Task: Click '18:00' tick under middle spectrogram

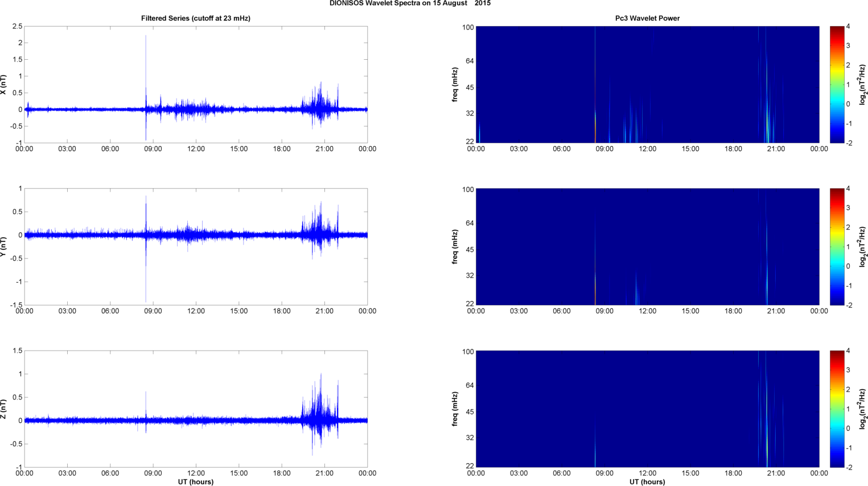Action: (x=733, y=311)
